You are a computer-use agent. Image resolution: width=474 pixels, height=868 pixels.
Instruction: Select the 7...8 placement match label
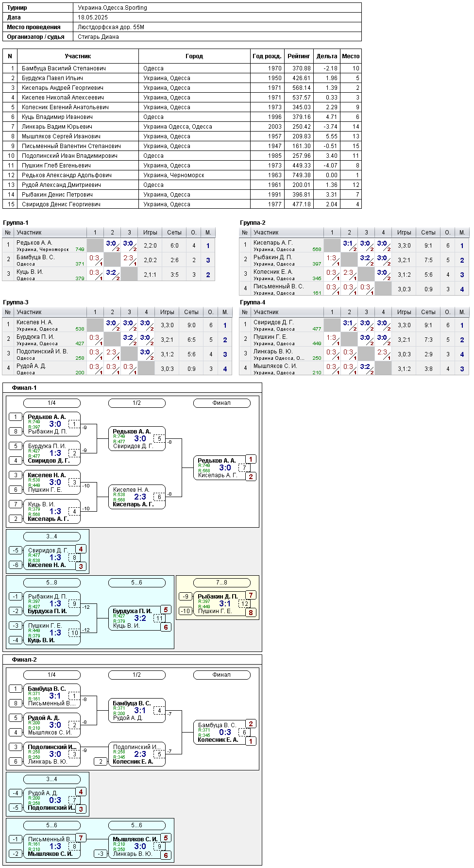click(x=222, y=583)
